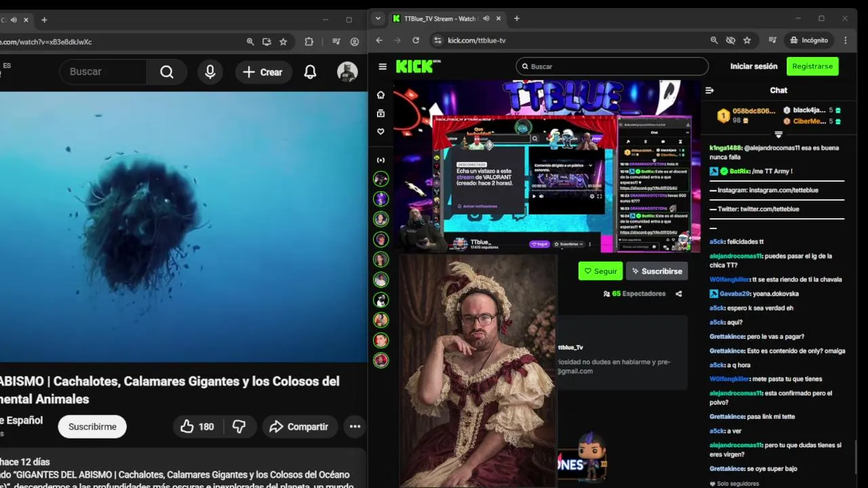The height and width of the screenshot is (488, 868).
Task: Click the third-party cookies eye icon
Action: click(730, 41)
